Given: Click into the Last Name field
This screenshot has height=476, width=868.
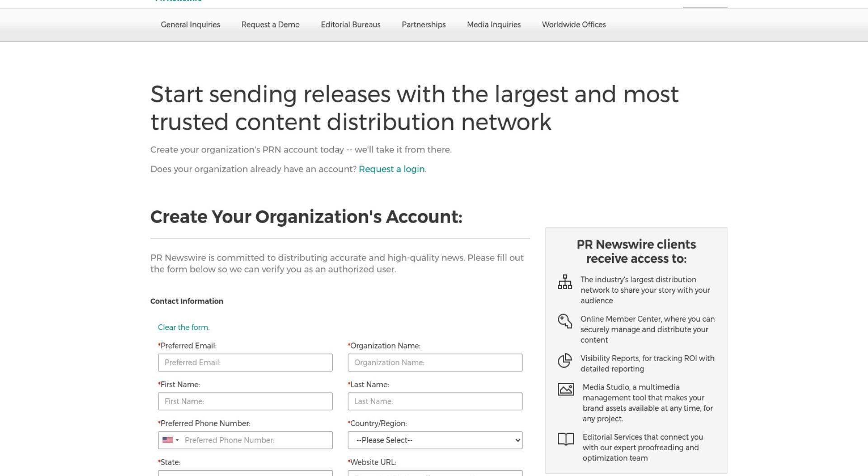Looking at the screenshot, I should coord(435,402).
